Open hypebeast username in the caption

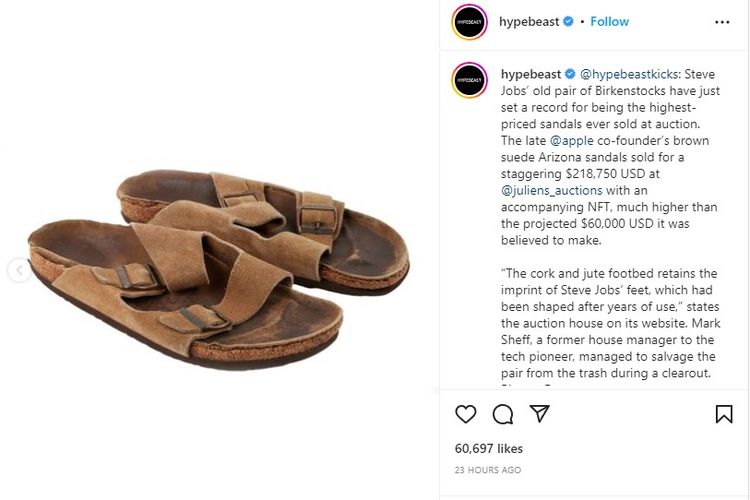coord(530,74)
